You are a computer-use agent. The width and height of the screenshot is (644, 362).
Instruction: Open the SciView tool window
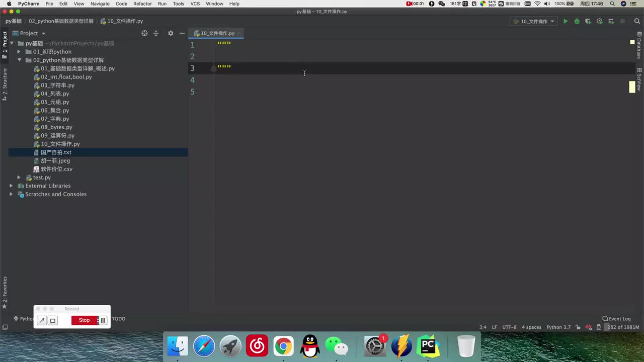click(x=639, y=79)
